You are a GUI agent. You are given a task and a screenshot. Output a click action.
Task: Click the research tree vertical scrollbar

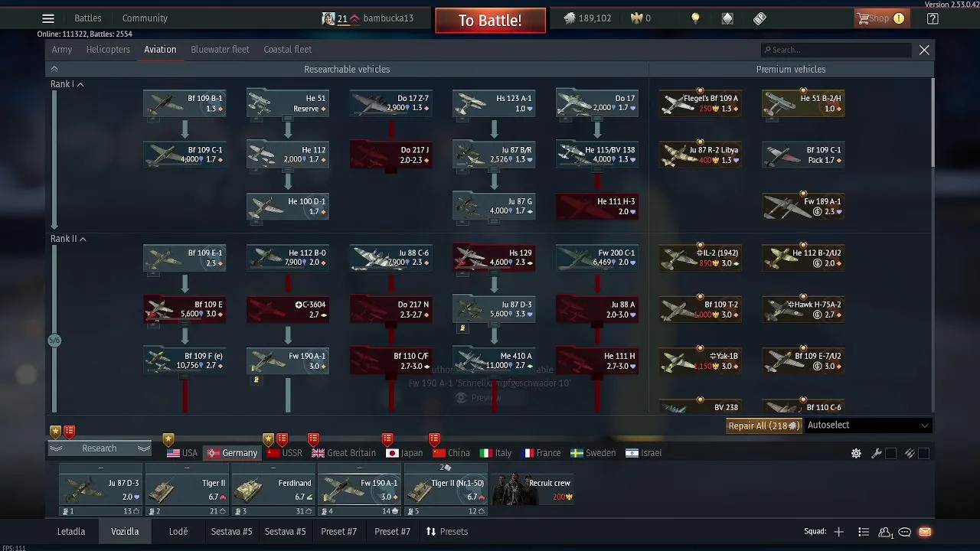click(933, 122)
